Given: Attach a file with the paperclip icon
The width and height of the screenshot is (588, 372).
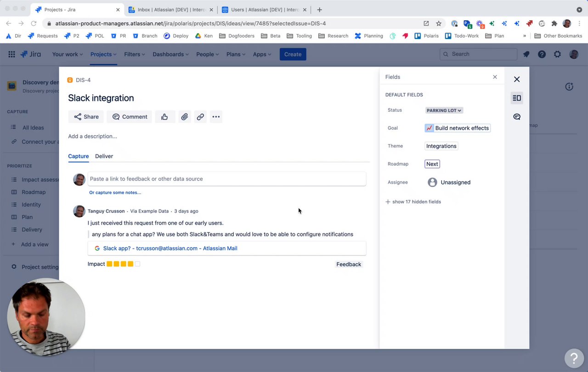Looking at the screenshot, I should tap(184, 117).
